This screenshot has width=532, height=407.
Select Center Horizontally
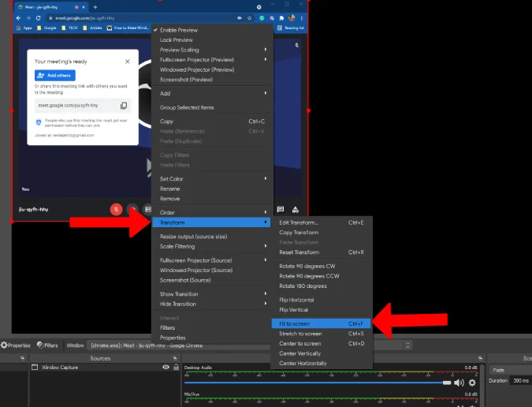click(x=322, y=363)
